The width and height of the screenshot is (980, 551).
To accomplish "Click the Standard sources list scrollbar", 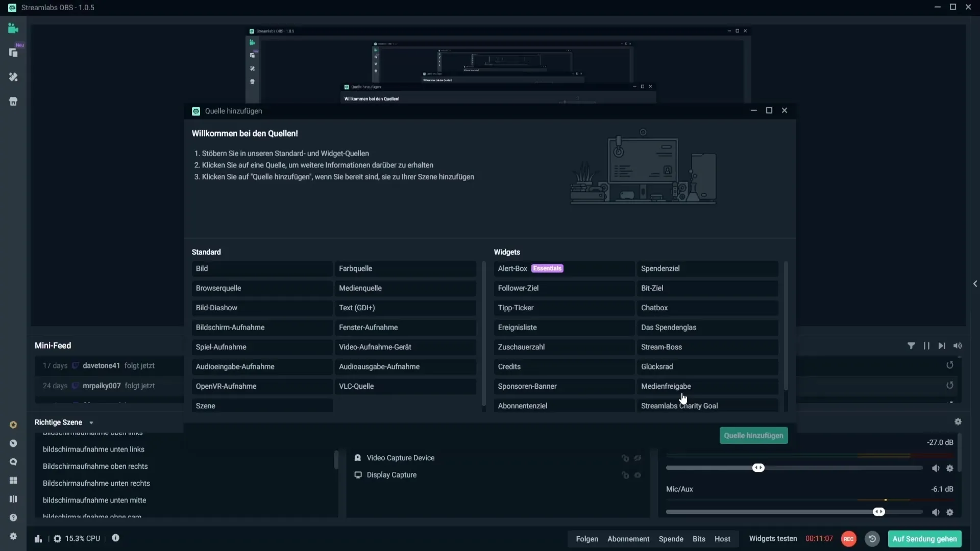I will 483,334.
